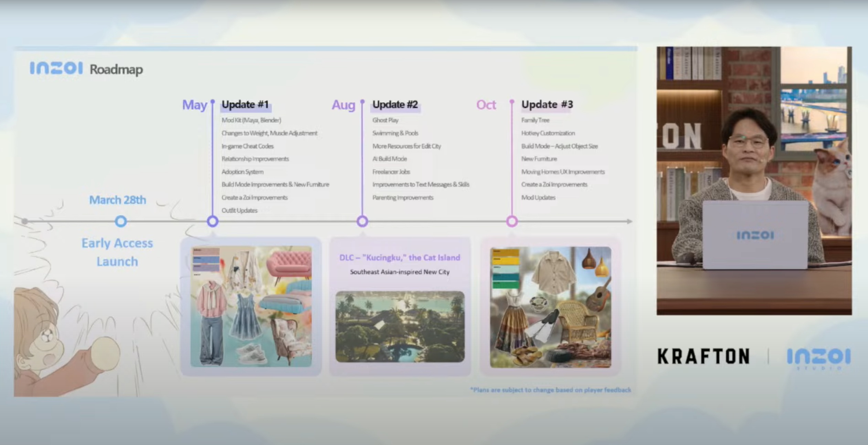Screen dimensions: 868x445
Task: Click the In-game Cheat Codes entry
Action: pyautogui.click(x=247, y=146)
